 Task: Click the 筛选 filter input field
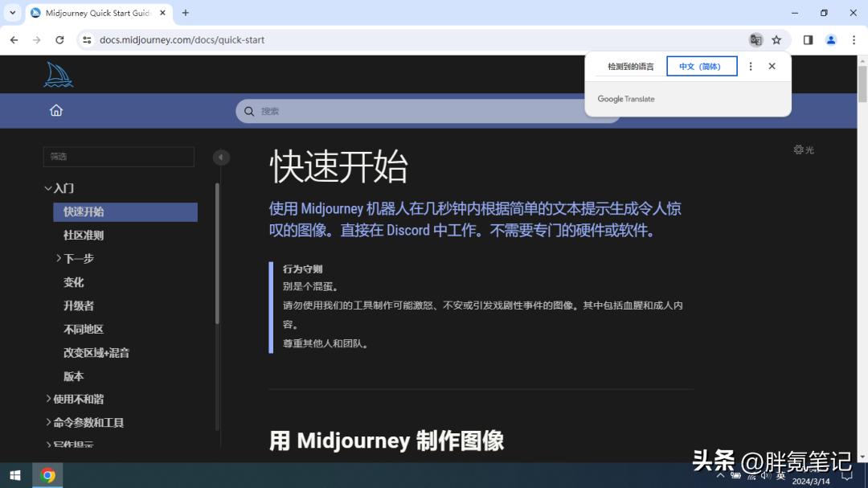point(118,156)
